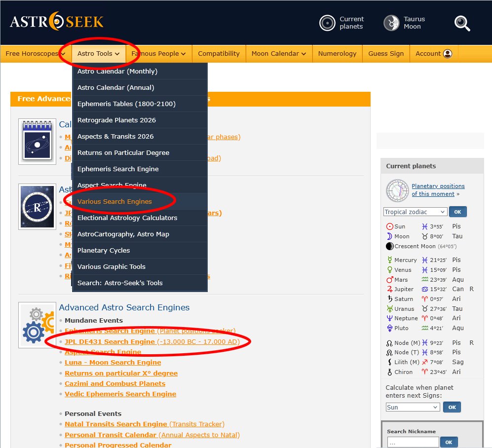Click the Pluto glyph icon
492x448 pixels.
(x=390, y=328)
